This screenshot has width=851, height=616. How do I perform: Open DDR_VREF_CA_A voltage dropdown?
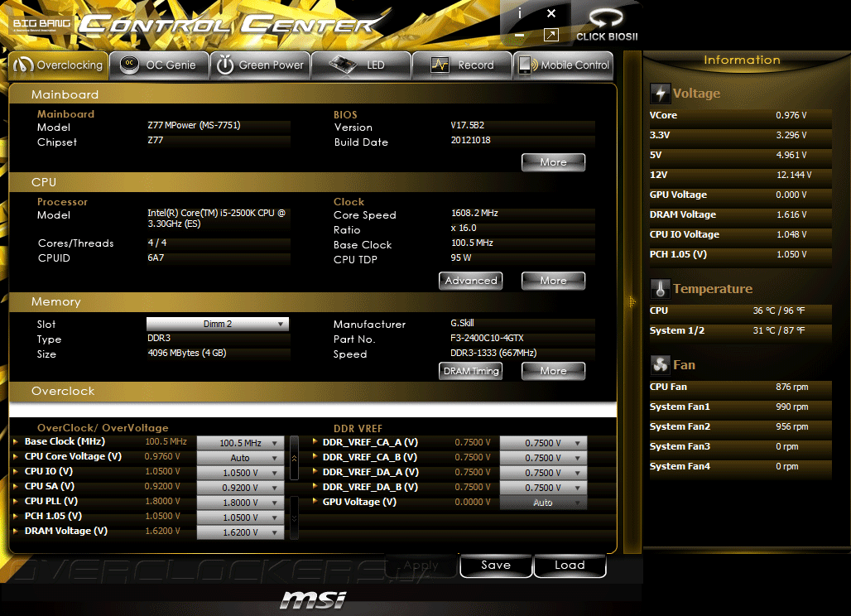click(543, 443)
